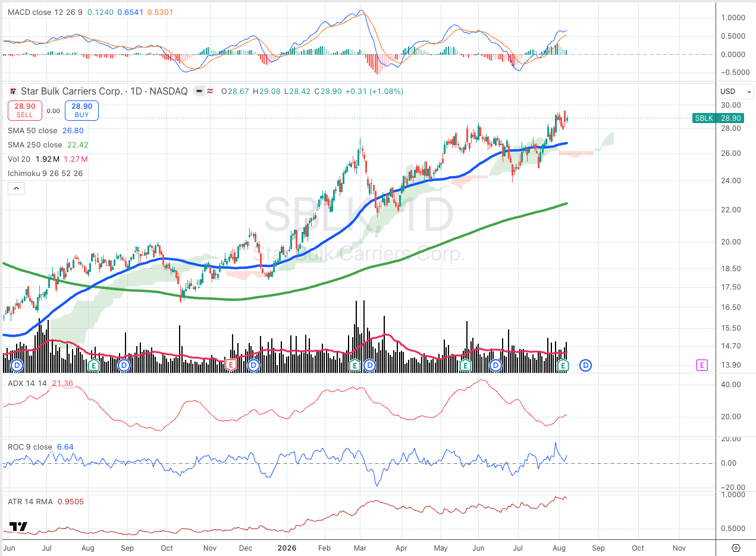Click the Feb label on time axis
Viewport: 756px width, 556px height.
pos(323,548)
